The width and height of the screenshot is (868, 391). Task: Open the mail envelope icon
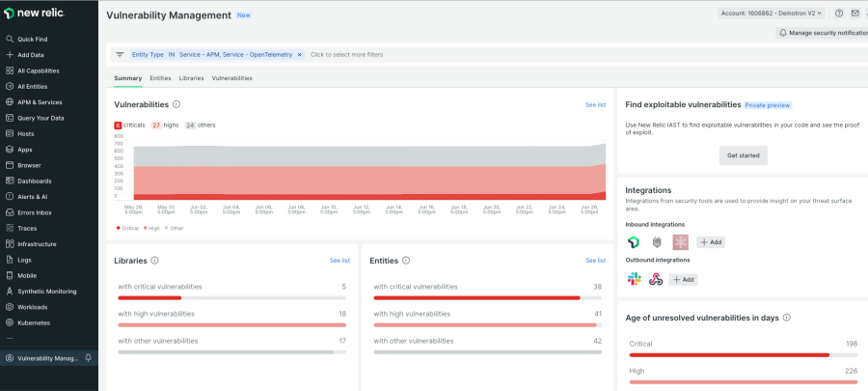pos(854,14)
